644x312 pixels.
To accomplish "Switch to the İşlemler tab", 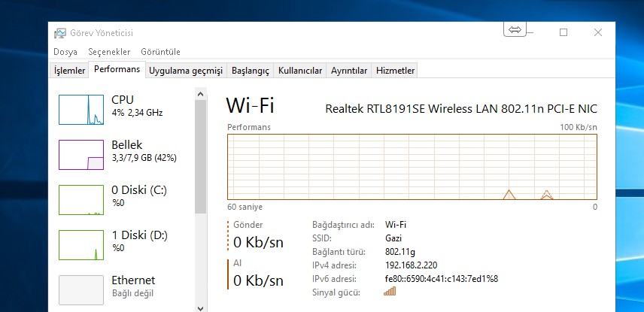I will (70, 71).
